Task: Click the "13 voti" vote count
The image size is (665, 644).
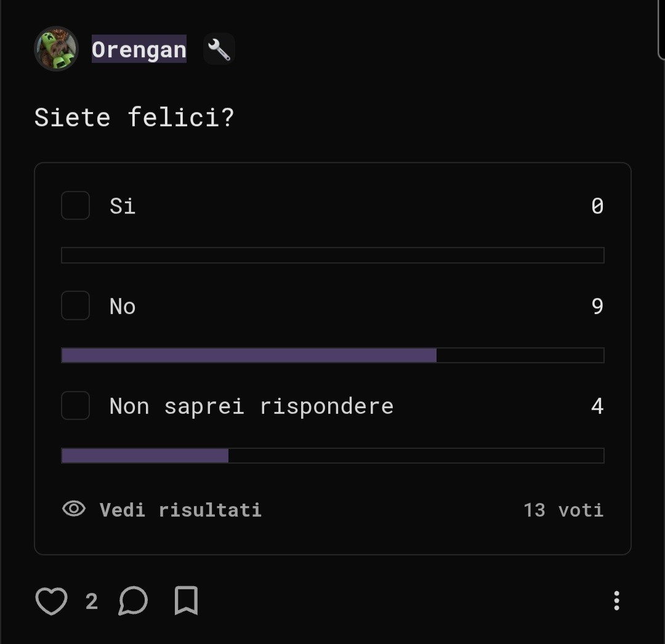Action: [x=563, y=510]
